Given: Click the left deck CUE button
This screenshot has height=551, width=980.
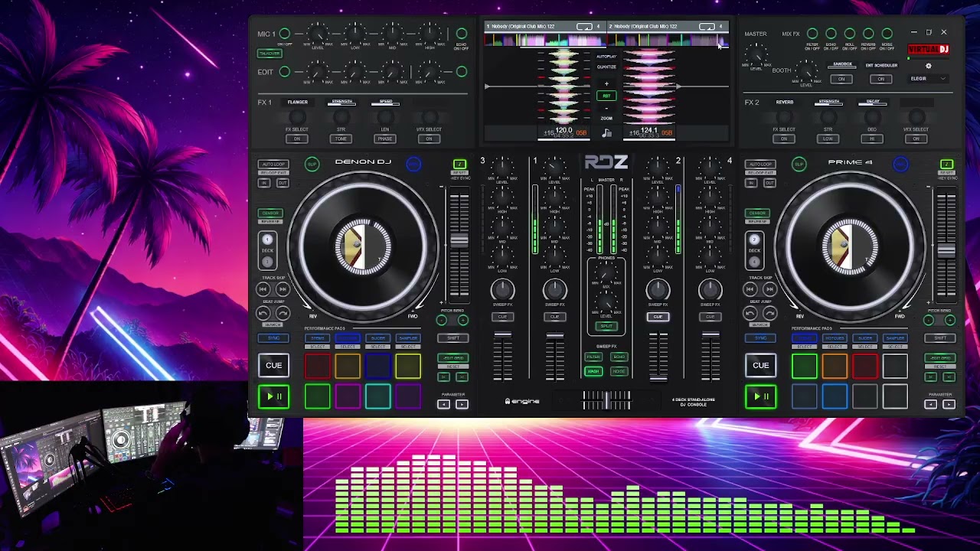Looking at the screenshot, I should pos(273,366).
